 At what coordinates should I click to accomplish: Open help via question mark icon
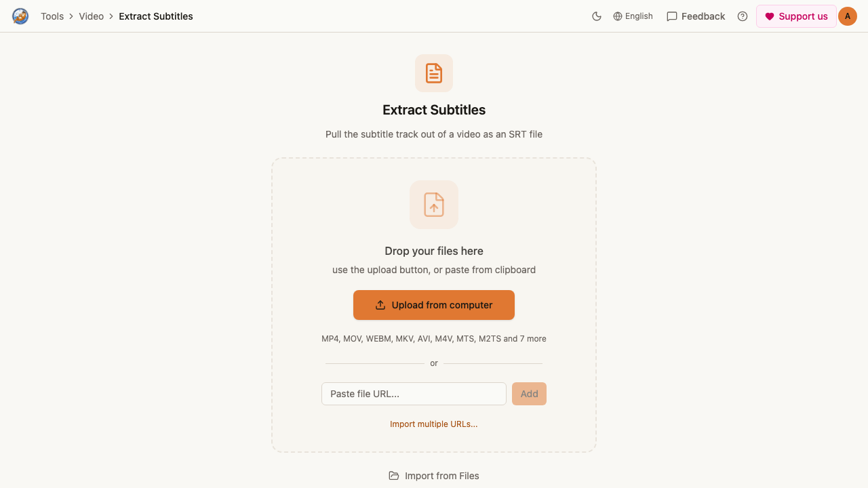(x=743, y=16)
